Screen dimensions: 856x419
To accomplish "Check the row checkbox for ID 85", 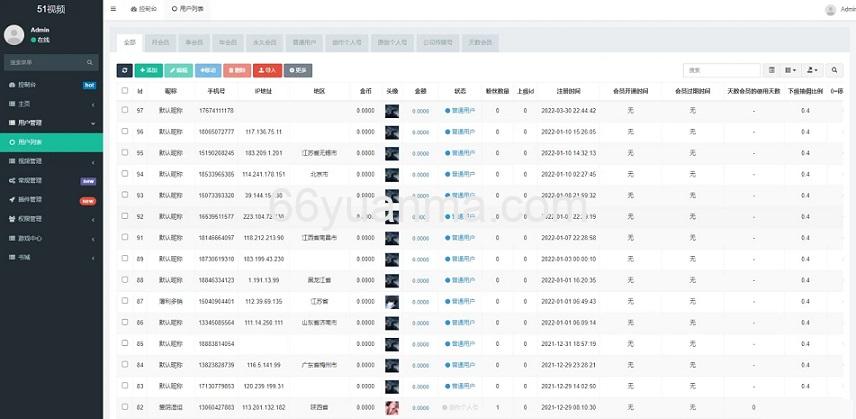I will pos(124,343).
